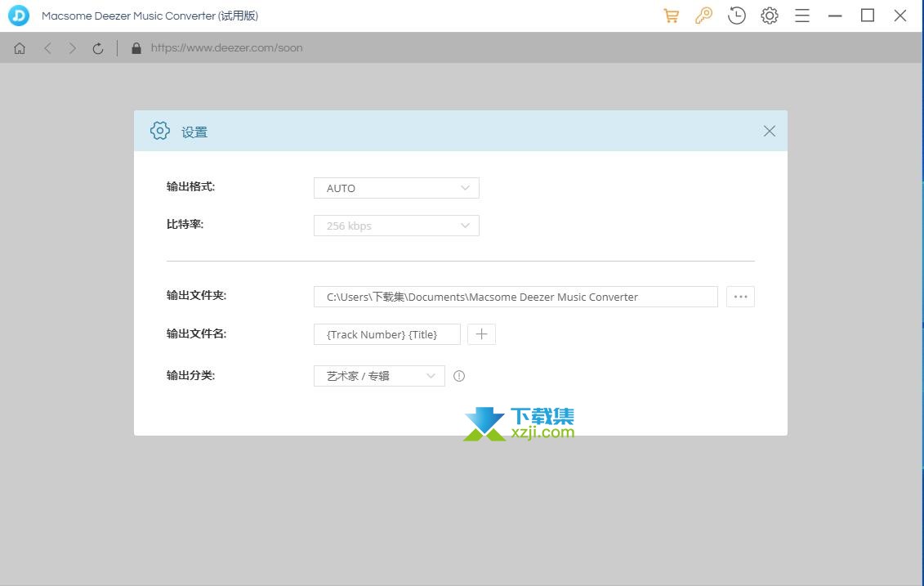Screen dimensions: 924x586
Task: Click the gear icon in dialog header
Action: (x=159, y=131)
